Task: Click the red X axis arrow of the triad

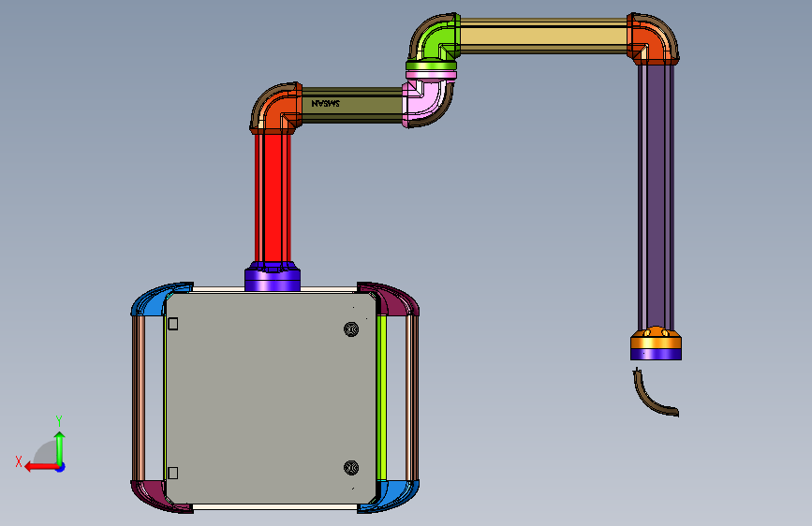Action: [41, 467]
